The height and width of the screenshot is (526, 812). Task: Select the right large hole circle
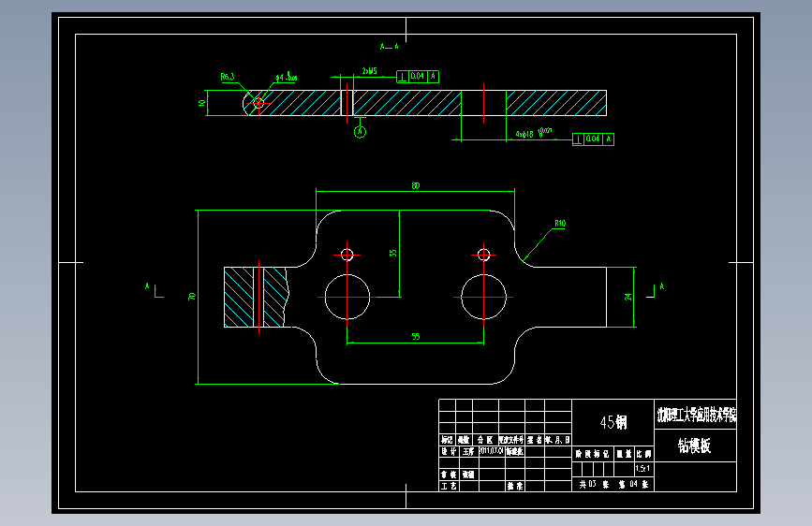(x=483, y=297)
